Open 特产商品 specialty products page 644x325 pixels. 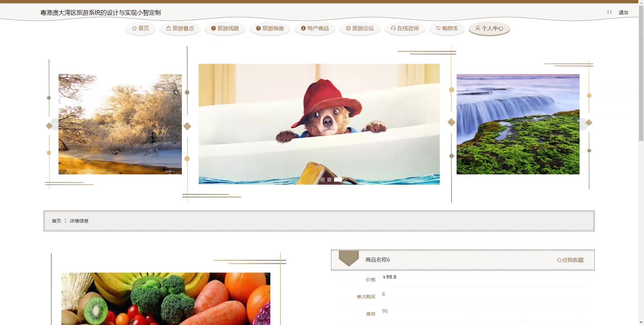[x=315, y=29]
